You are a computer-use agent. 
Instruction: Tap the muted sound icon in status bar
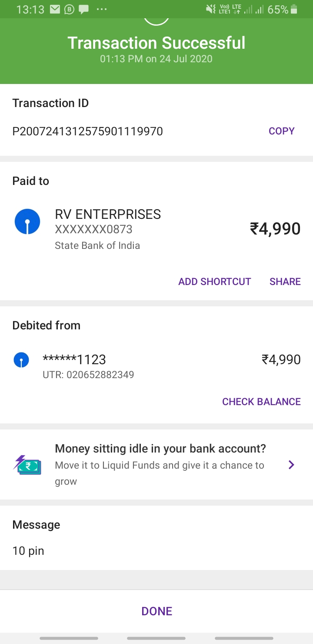(x=211, y=9)
